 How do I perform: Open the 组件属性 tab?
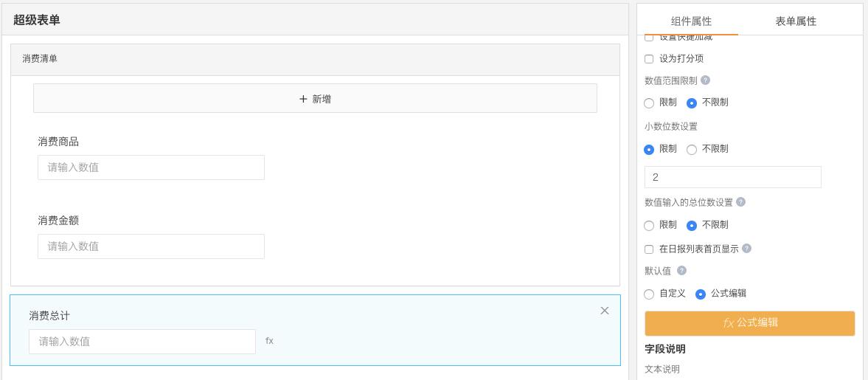pos(691,21)
